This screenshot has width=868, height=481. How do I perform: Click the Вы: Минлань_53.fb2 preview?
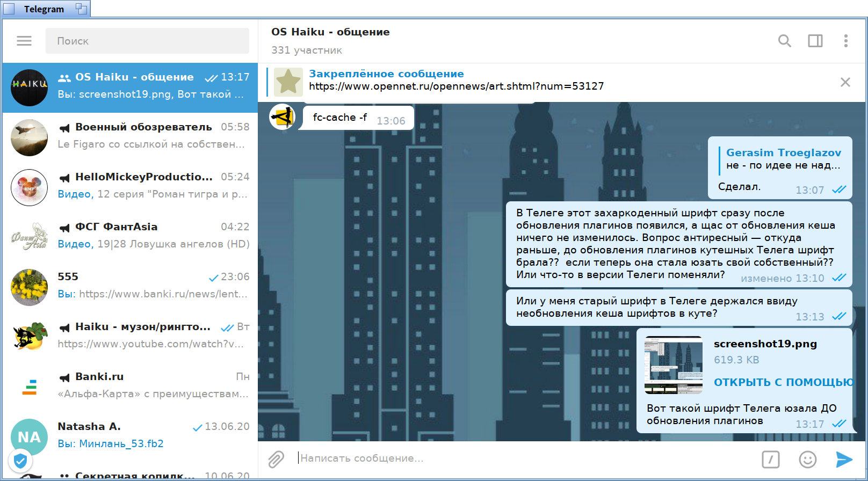click(x=111, y=444)
